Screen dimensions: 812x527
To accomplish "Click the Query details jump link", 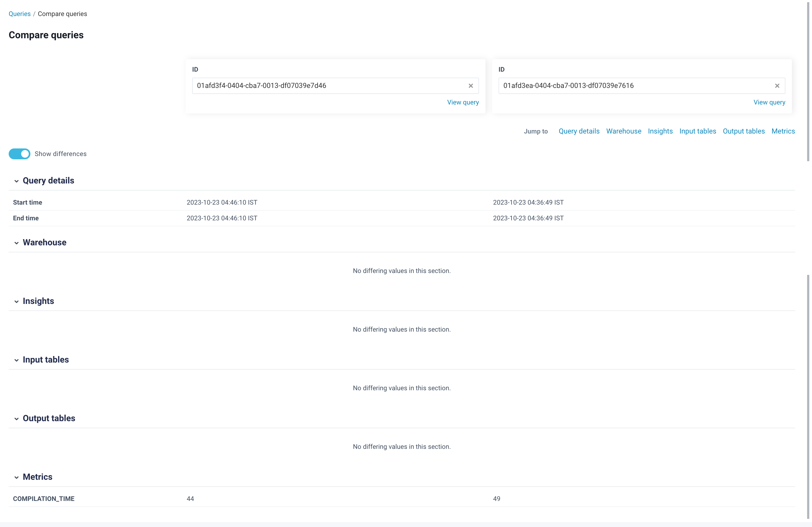I will tap(579, 131).
